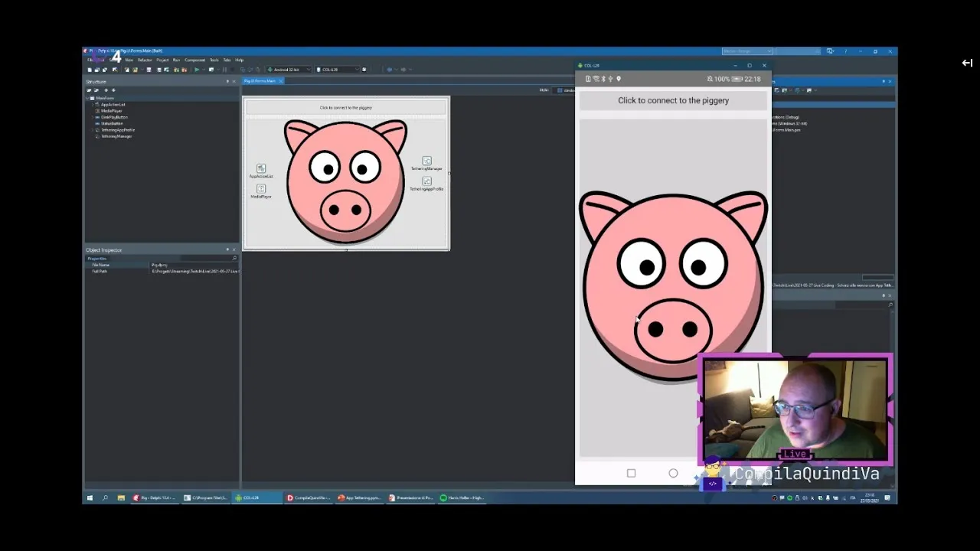Open the Help menu
Image resolution: width=980 pixels, height=551 pixels.
click(239, 60)
